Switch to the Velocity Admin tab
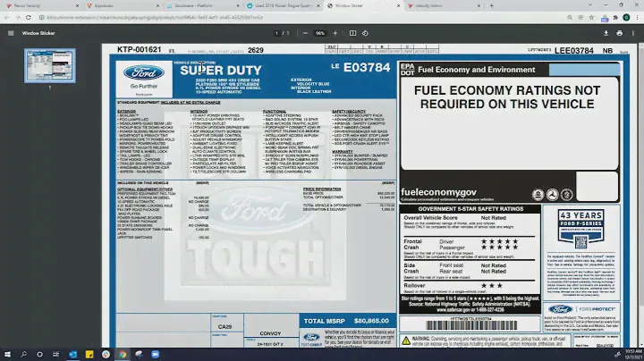Screen dimensions: 644x361 (429, 5)
